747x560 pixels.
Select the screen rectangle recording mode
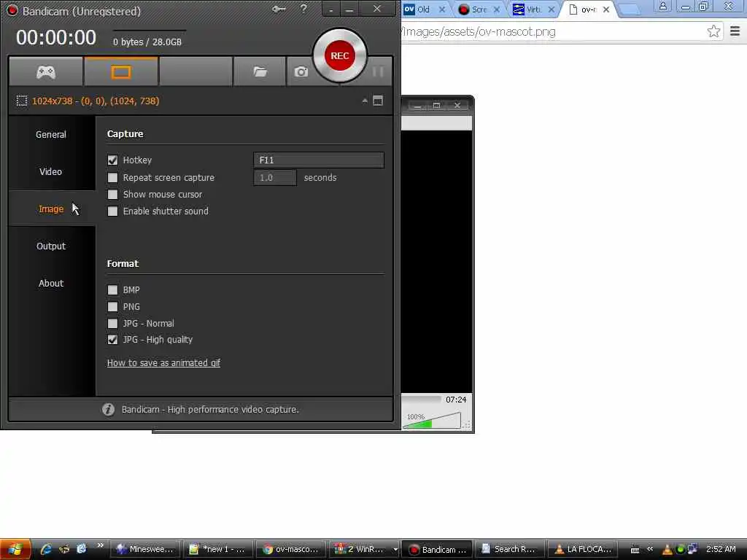point(120,72)
